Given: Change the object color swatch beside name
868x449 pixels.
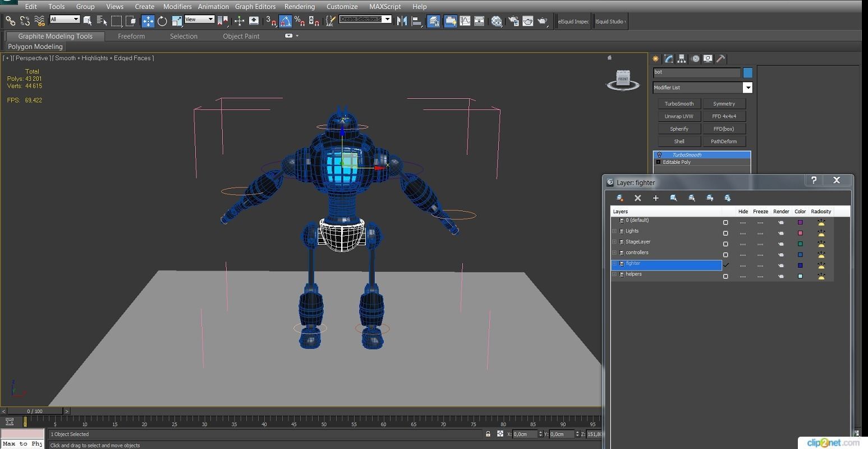Looking at the screenshot, I should 747,72.
